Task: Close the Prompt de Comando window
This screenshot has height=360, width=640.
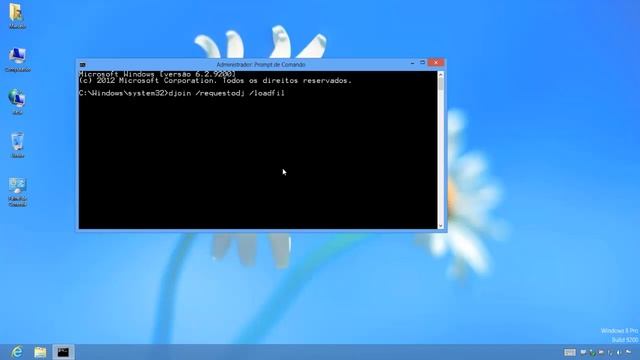Action: [x=436, y=63]
